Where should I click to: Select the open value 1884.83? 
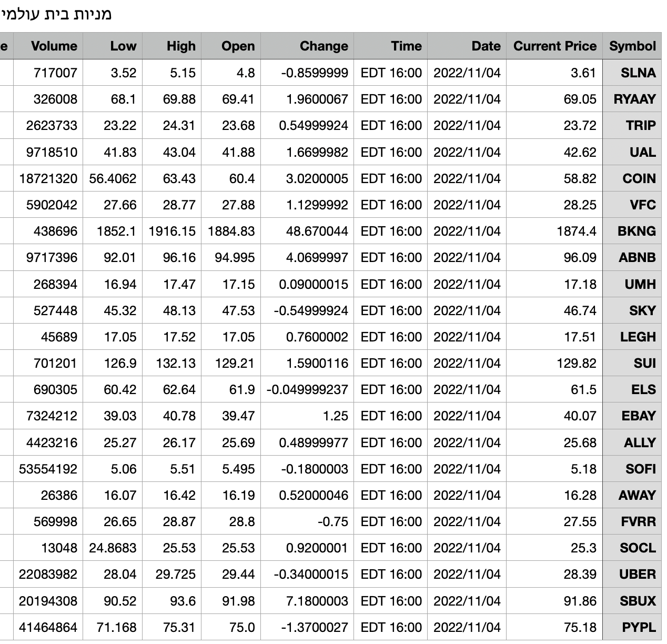[231, 231]
